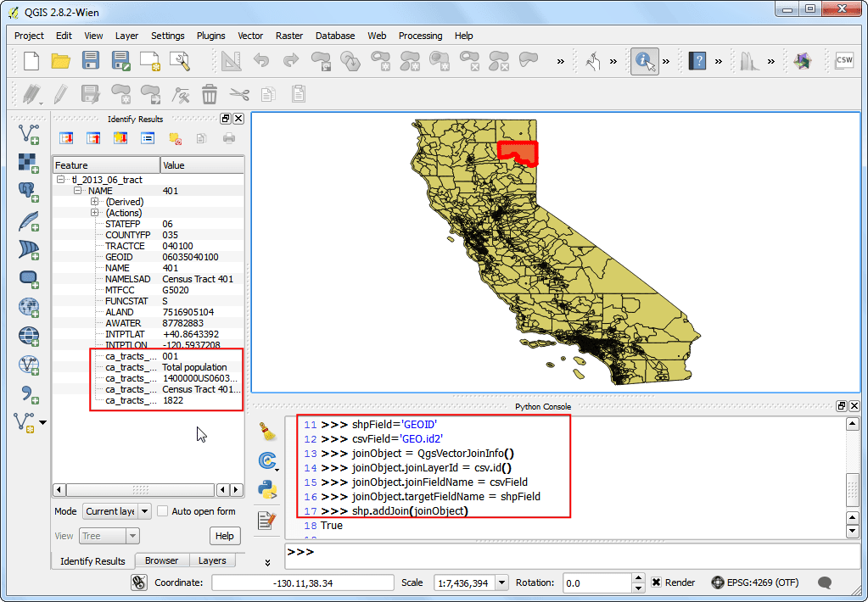Open the Mode dropdown showing Current layer

tap(115, 510)
